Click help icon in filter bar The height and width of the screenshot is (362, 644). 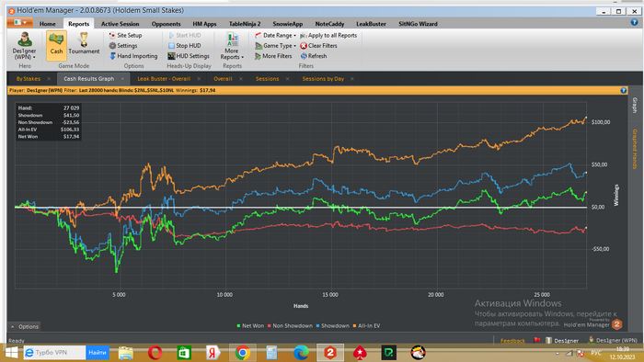click(624, 90)
